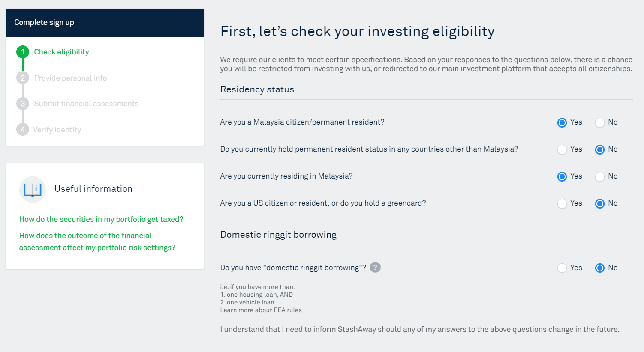Go to Verify identity step
Screen dimensions: 644x352
tap(57, 130)
